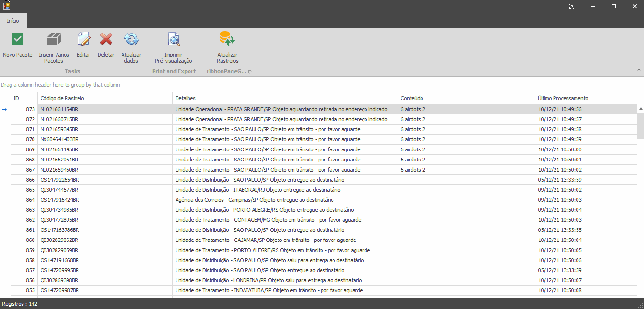Image resolution: width=644 pixels, height=309 pixels.
Task: Select tracking code NL021662061BR
Action: (x=59, y=160)
